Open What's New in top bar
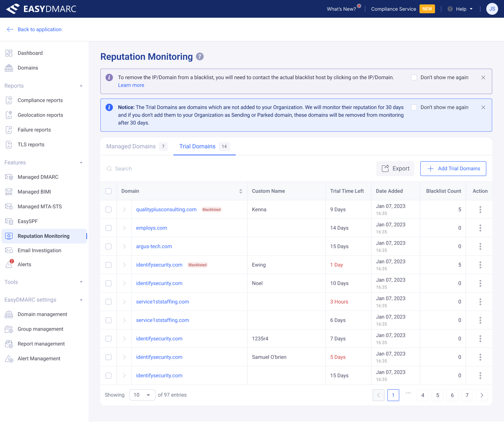Image resolution: width=504 pixels, height=435 pixels. pos(341,9)
